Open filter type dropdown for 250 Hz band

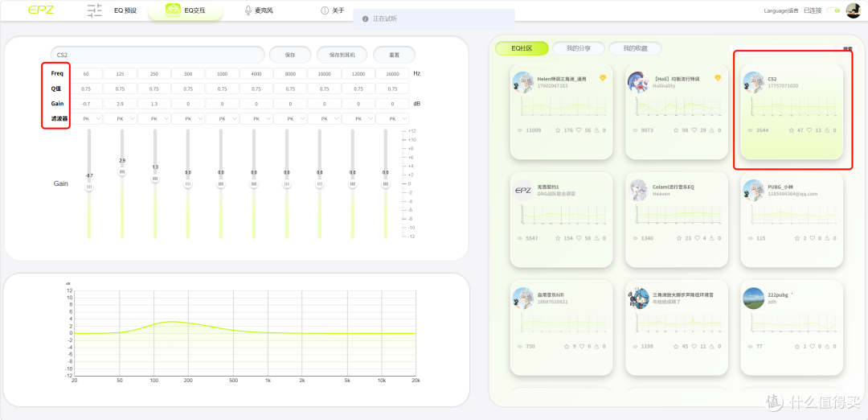coord(154,118)
